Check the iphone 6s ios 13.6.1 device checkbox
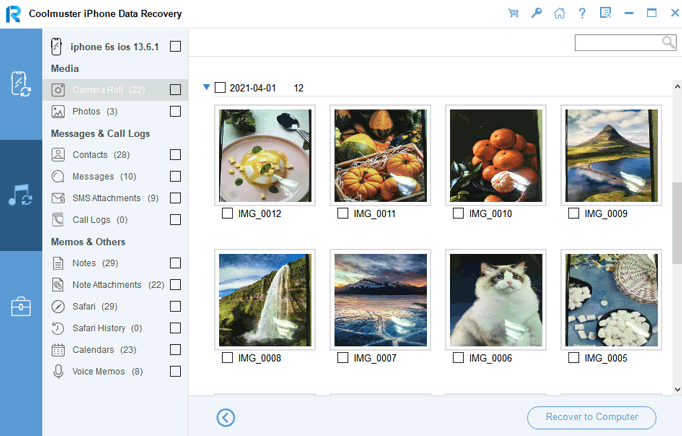 point(175,46)
